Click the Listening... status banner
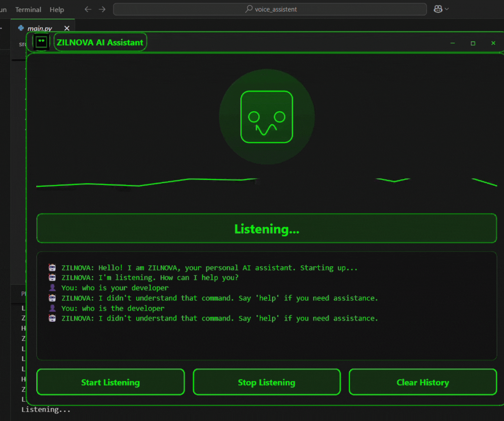The width and height of the screenshot is (504, 421). click(x=267, y=229)
